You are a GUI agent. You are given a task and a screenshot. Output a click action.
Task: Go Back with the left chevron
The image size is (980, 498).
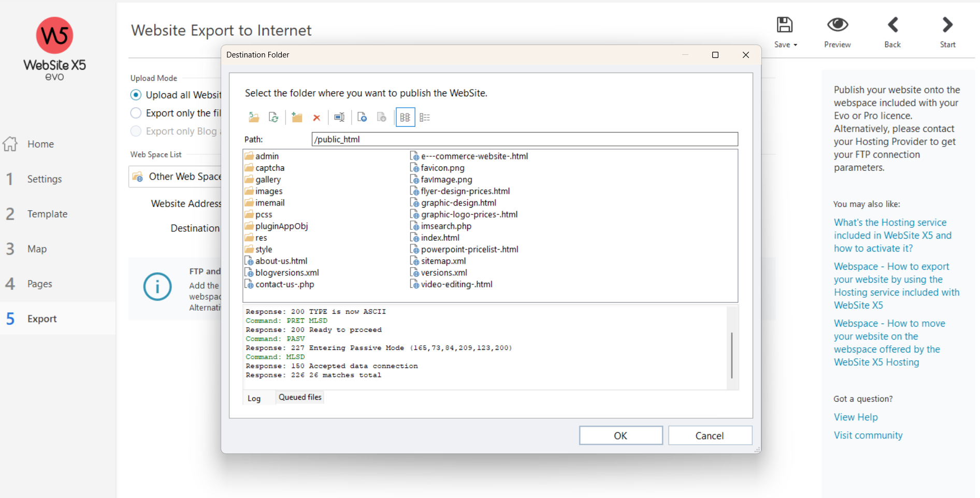(x=892, y=25)
